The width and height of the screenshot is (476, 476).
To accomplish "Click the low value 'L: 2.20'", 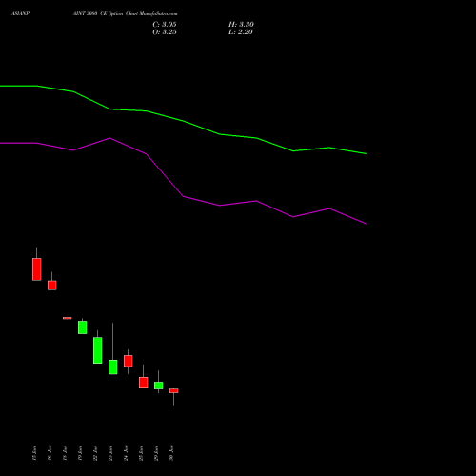I will tap(241, 32).
